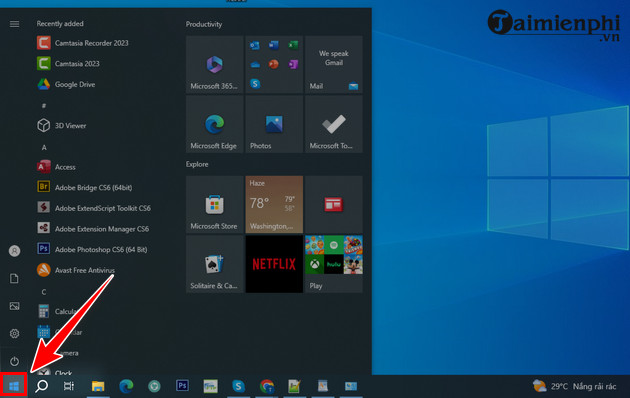Screen dimensions: 630x398
Task: Open Google Chrome from the taskbar
Action: click(267, 386)
